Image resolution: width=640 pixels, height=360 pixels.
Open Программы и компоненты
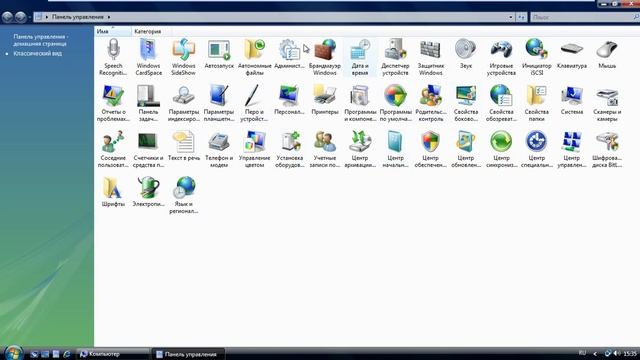point(360,103)
